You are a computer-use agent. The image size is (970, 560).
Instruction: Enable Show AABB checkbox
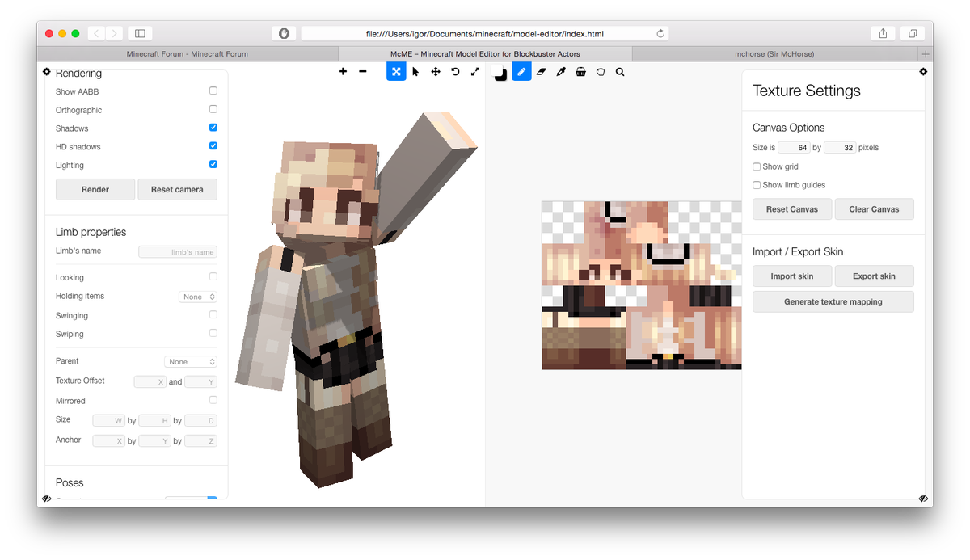click(213, 91)
